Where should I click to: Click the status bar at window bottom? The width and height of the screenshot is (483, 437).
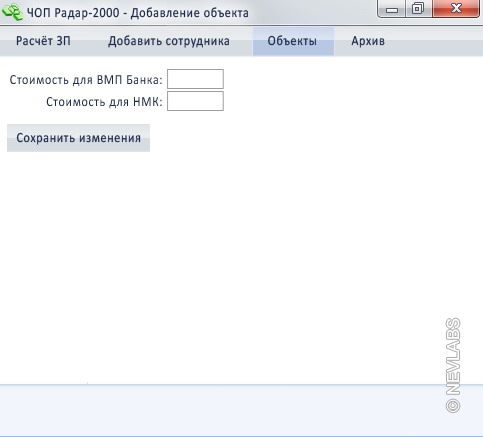[x=241, y=410]
